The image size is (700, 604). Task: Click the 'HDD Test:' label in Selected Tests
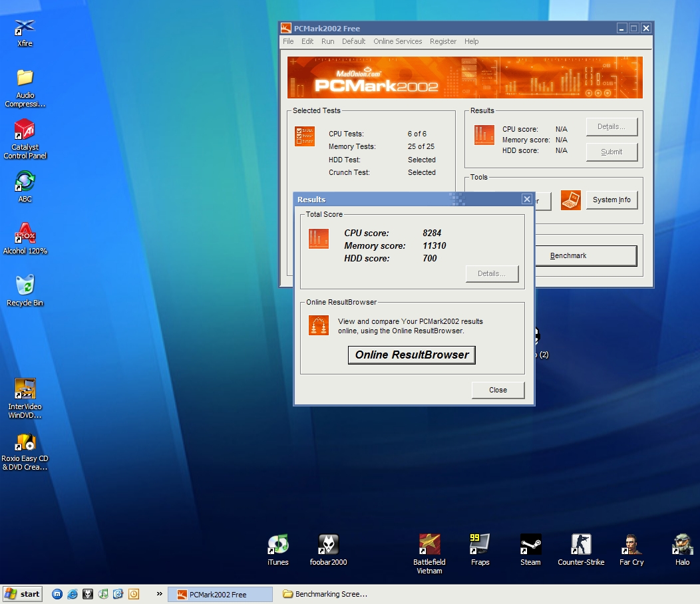pos(345,160)
